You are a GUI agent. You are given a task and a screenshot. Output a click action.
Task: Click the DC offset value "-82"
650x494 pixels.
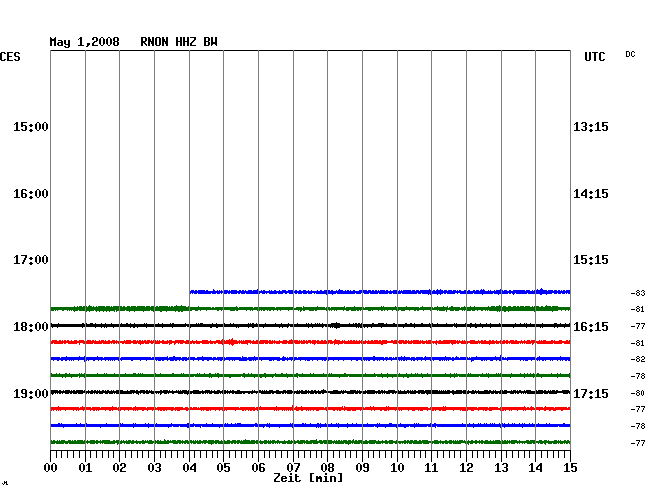coord(638,359)
